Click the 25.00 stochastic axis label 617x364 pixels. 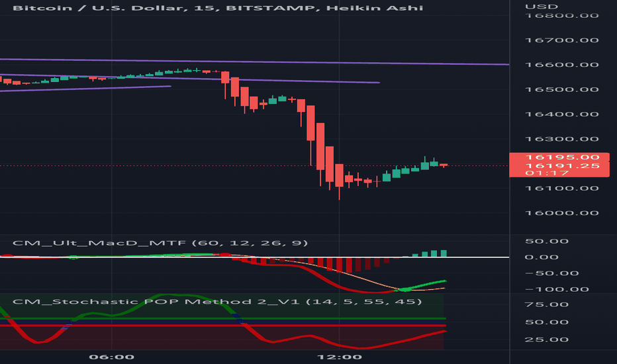[x=547, y=340]
